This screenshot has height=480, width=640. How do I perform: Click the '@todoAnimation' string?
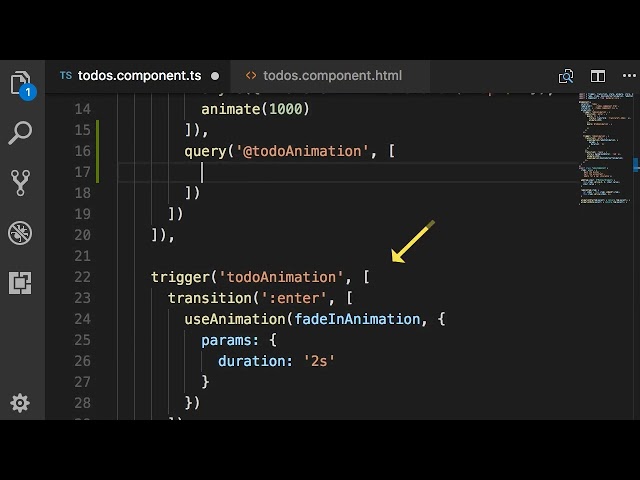(x=302, y=151)
